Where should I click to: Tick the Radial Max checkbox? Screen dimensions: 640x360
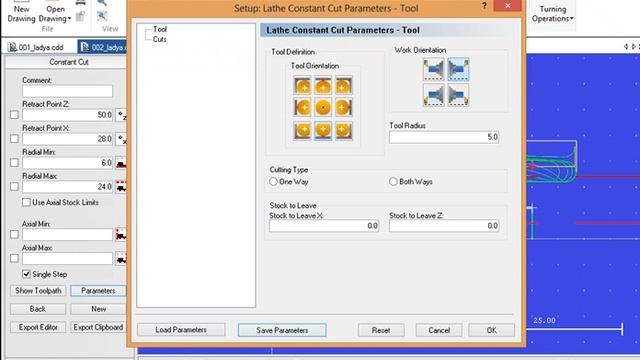14,187
